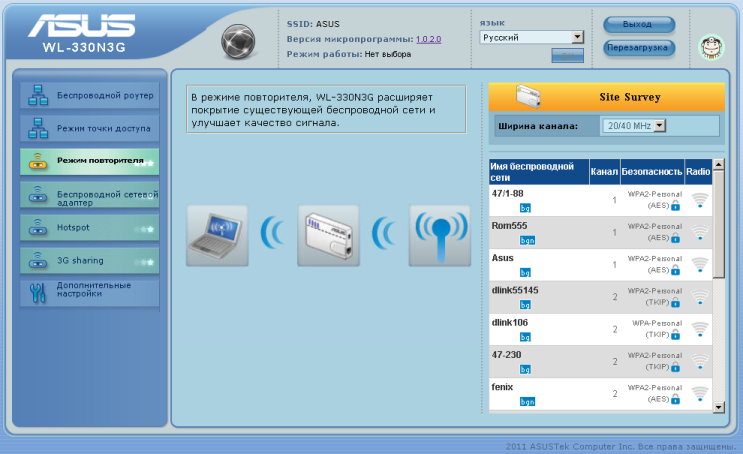
Task: Click the laptop client icon in diagram
Action: pyautogui.click(x=217, y=236)
